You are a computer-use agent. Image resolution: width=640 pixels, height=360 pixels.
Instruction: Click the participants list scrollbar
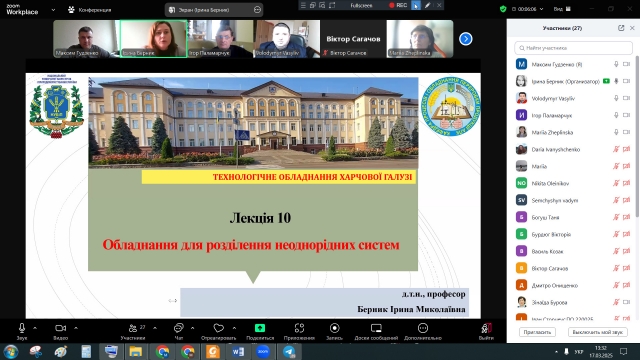pyautogui.click(x=637, y=137)
